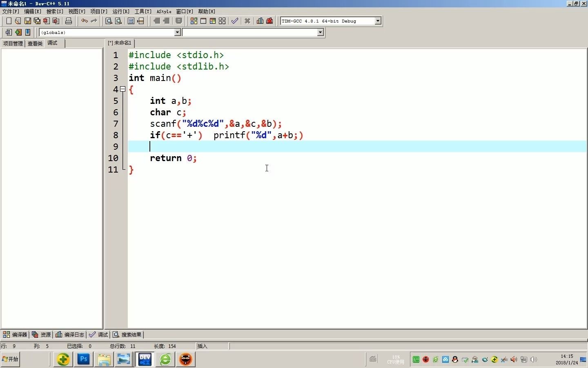This screenshot has height=368, width=588.
Task: Click the 14:15 system clock
Action: [x=567, y=356]
